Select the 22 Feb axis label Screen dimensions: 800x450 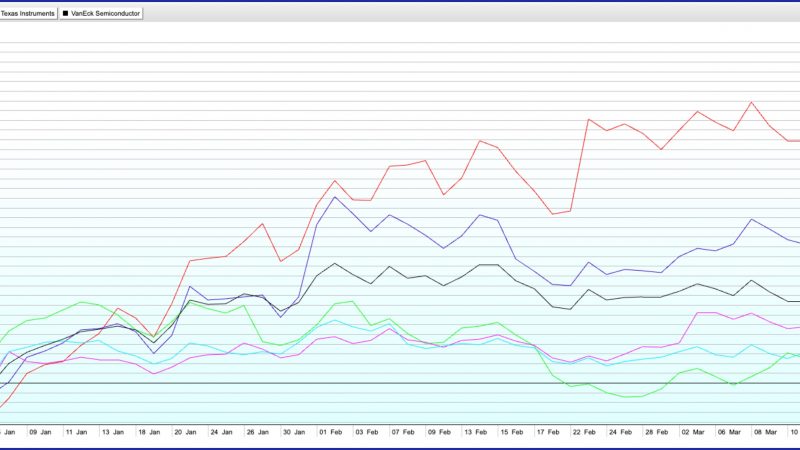tap(584, 432)
